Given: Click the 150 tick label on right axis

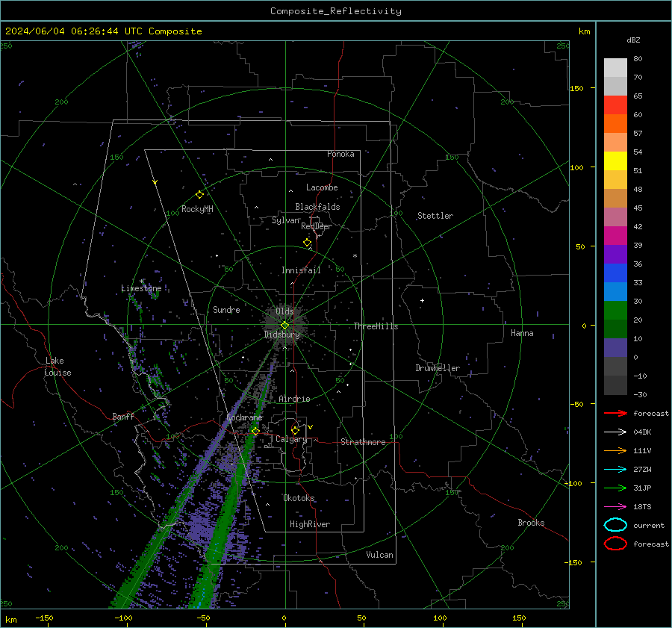Looking at the screenshot, I should pos(577,88).
